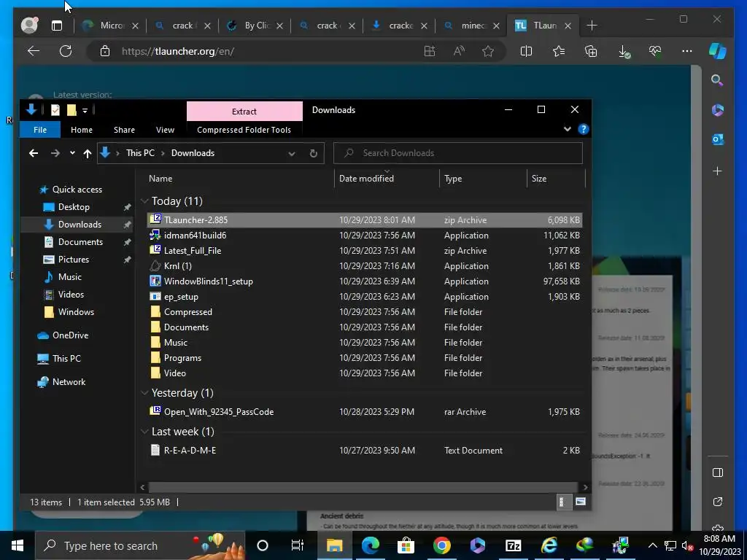
Task: Sort by the Type column header
Action: (483, 179)
